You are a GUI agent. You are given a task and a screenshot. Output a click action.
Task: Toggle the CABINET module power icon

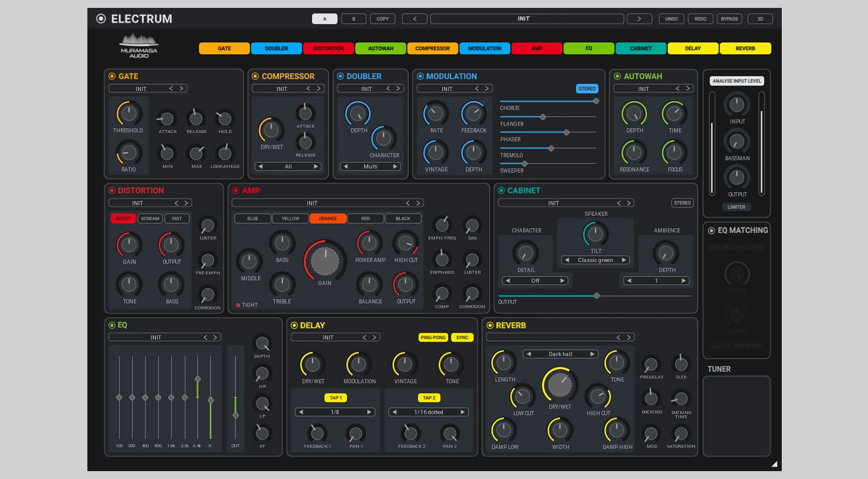pos(502,190)
